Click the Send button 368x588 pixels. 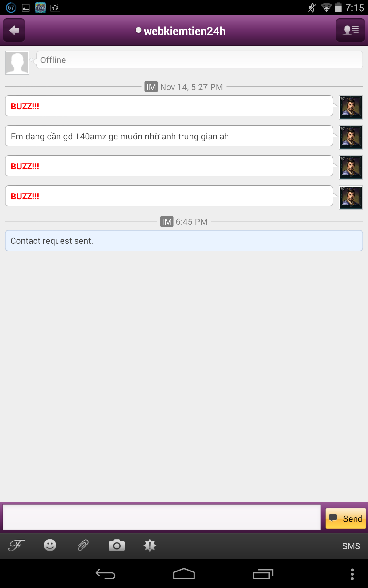point(346,518)
